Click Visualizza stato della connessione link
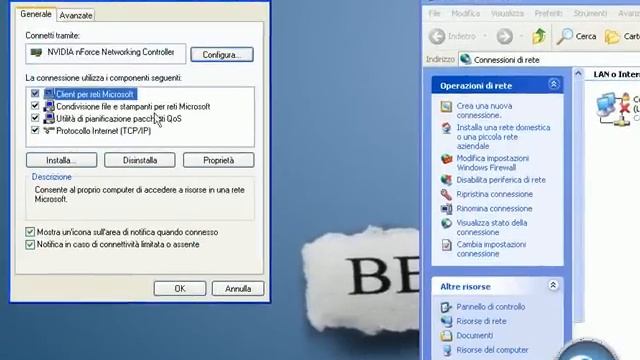 pos(492,227)
